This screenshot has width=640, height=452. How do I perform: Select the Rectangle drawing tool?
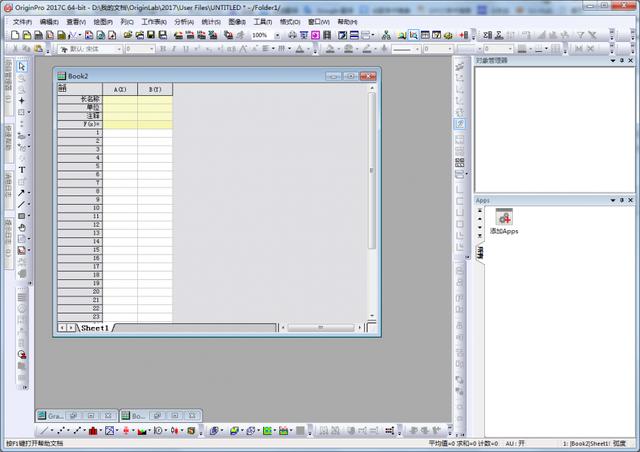point(21,216)
